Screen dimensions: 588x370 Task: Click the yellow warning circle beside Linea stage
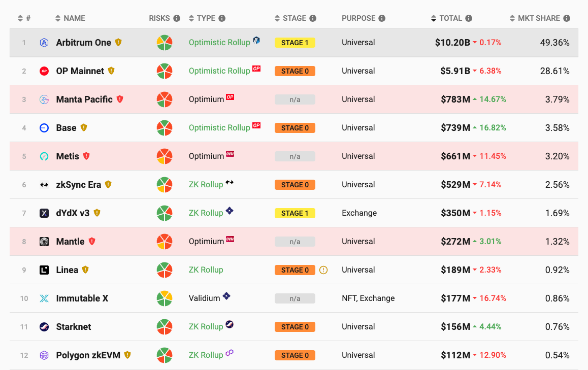[x=323, y=270]
